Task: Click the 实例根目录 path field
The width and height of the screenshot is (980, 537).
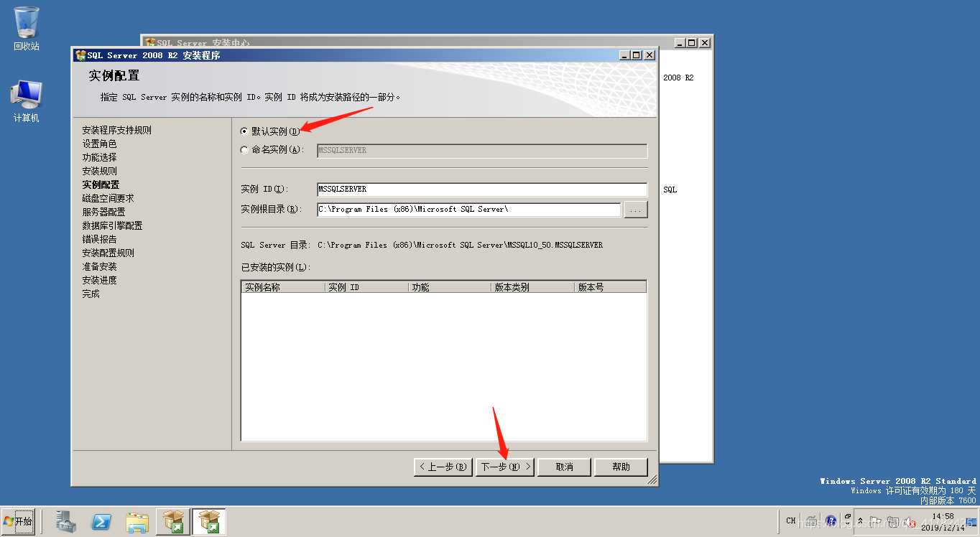Action: [468, 210]
